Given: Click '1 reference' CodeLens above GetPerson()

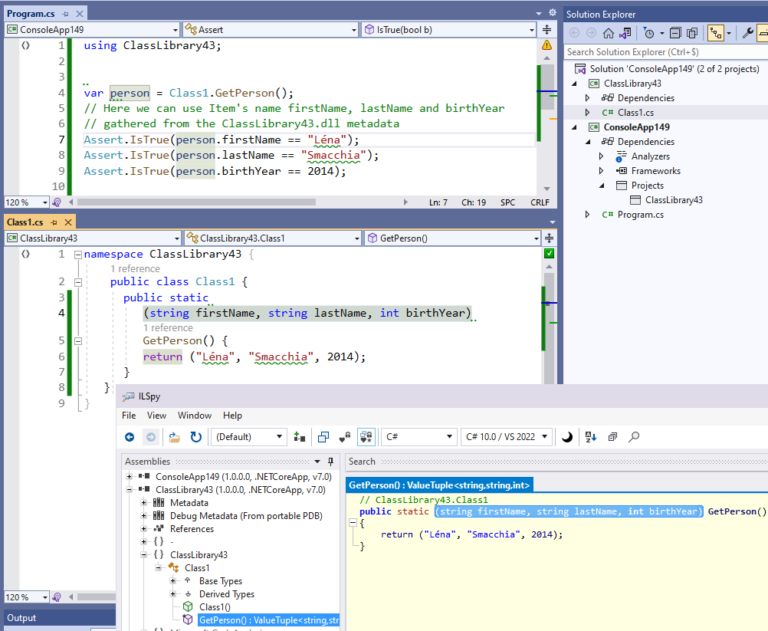Looking at the screenshot, I should coord(168,327).
